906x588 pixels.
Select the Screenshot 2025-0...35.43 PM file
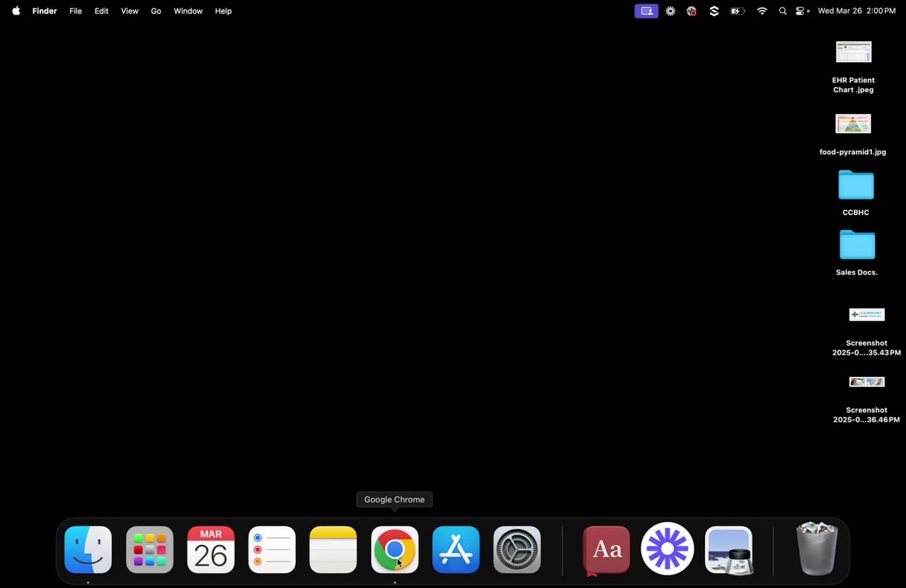point(867,332)
